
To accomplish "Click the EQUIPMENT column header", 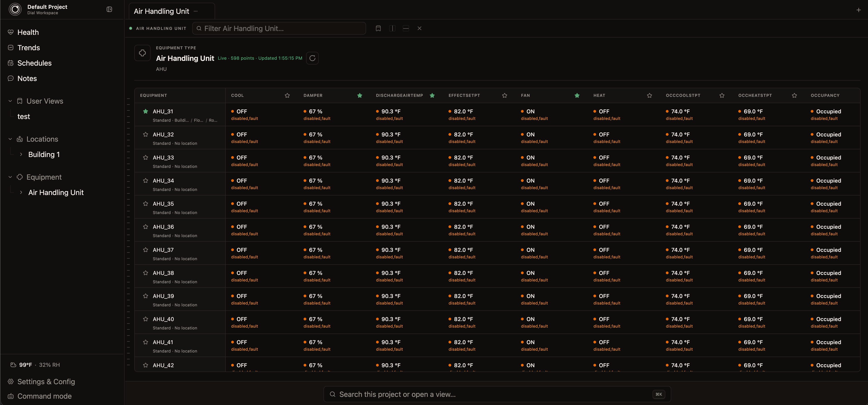I will [x=154, y=96].
